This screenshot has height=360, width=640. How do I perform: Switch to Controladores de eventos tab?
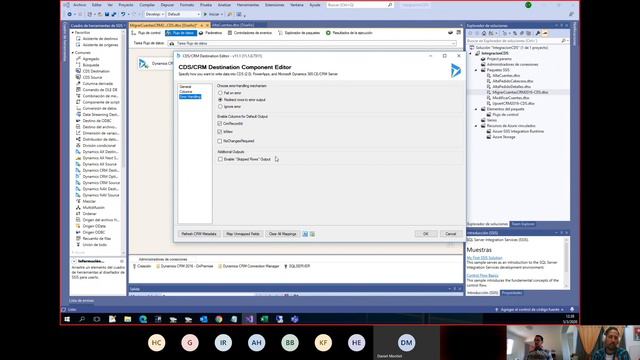click(249, 33)
